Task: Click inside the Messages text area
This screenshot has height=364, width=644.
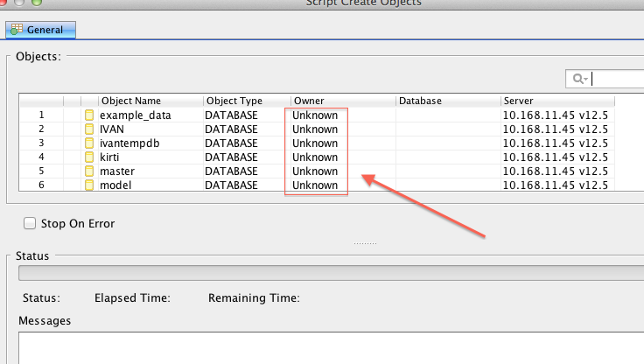Action: [331, 347]
